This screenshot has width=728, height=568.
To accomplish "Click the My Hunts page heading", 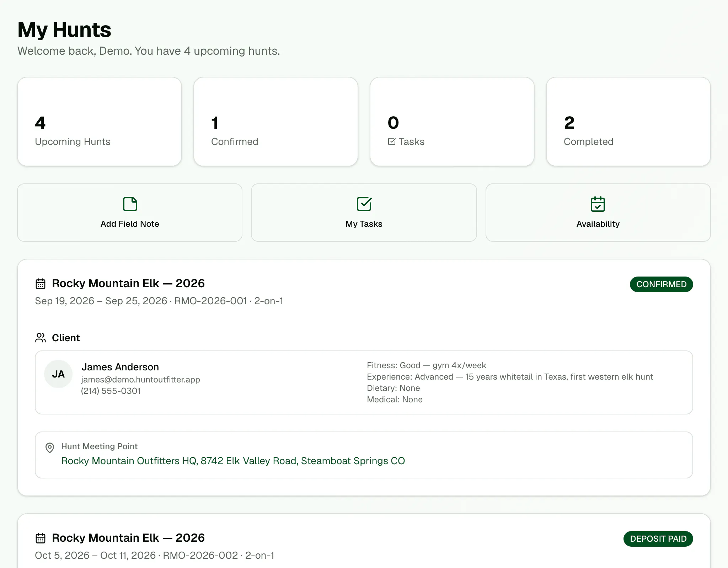I will pos(64,30).
